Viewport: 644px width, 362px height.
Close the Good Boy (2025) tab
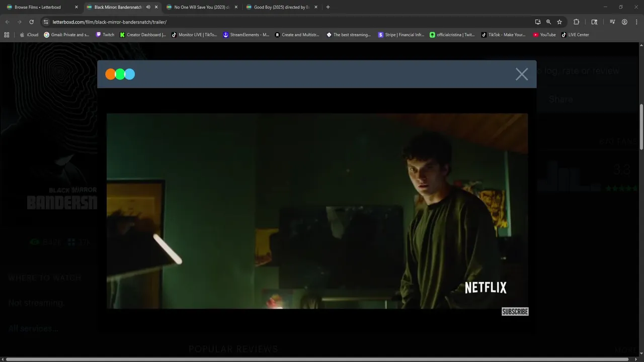pyautogui.click(x=316, y=7)
